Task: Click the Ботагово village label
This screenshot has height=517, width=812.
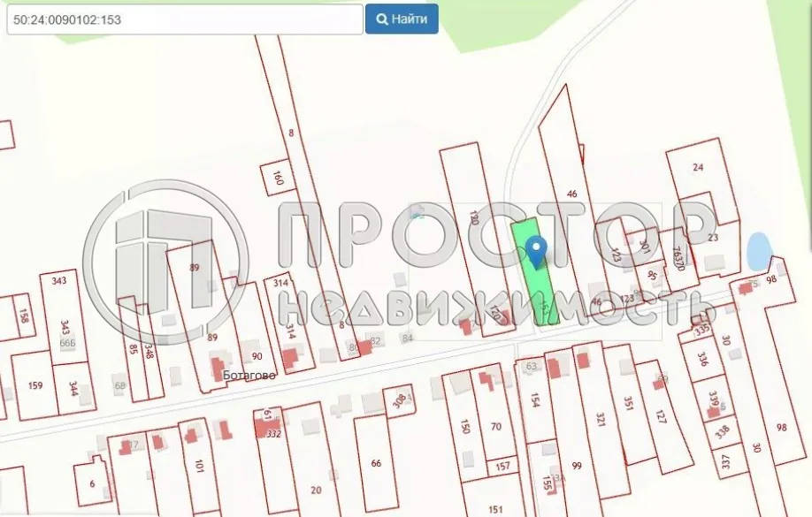Action: pyautogui.click(x=249, y=375)
